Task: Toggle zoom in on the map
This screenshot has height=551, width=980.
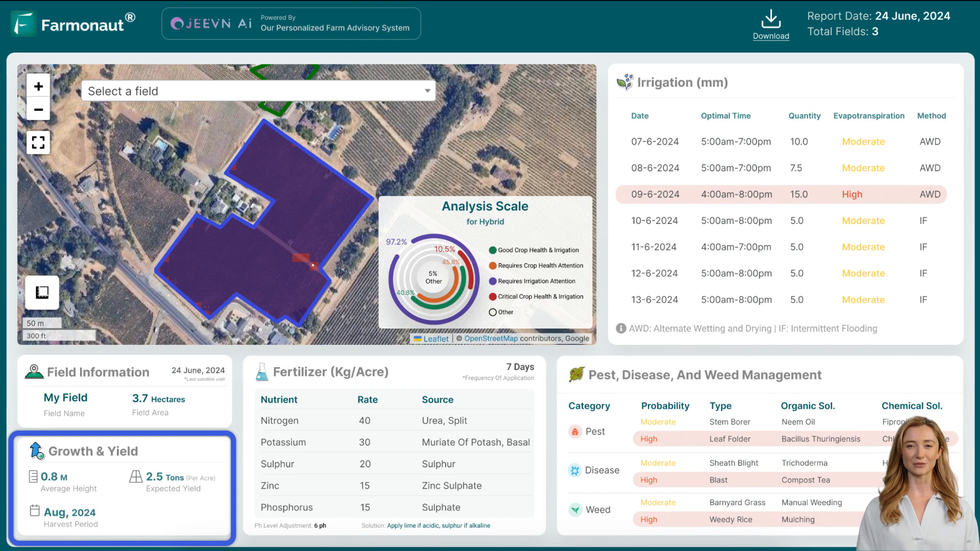Action: pos(38,86)
